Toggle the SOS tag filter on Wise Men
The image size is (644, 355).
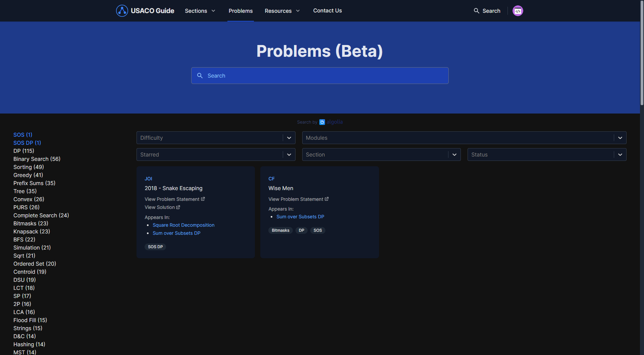pos(317,230)
